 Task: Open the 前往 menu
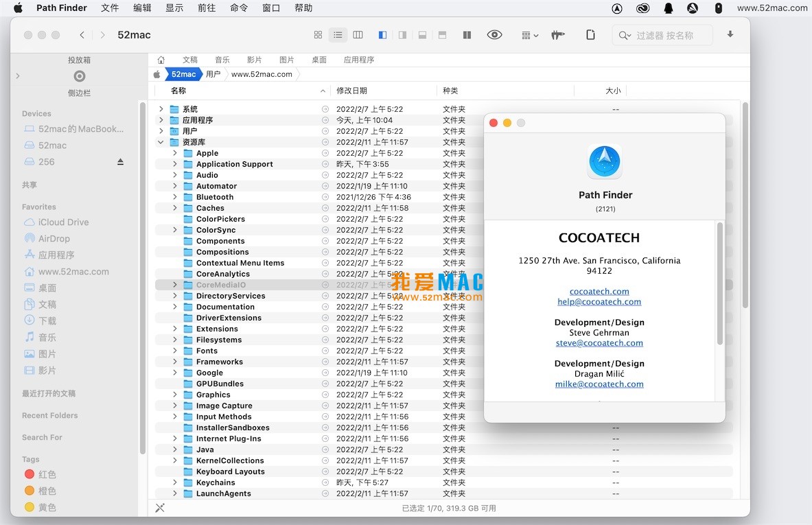[207, 8]
